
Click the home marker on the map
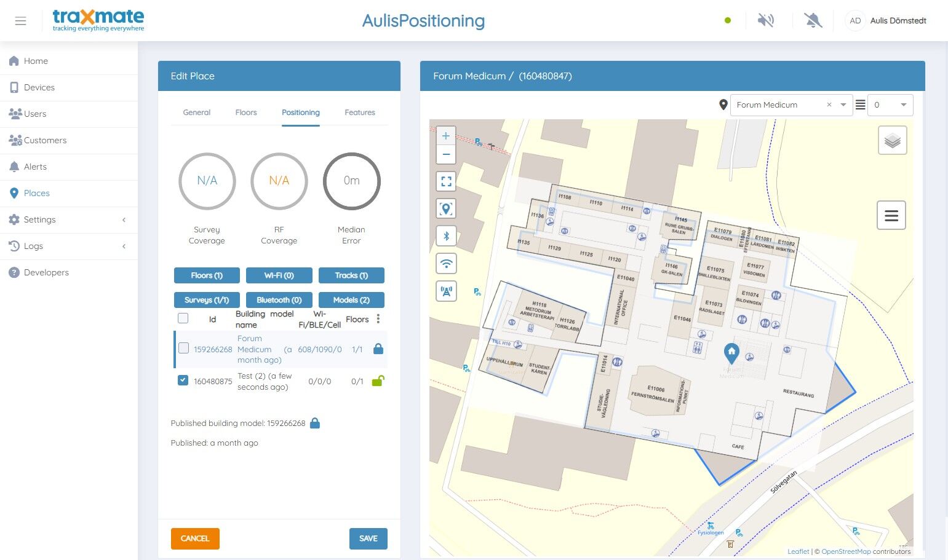click(x=731, y=353)
